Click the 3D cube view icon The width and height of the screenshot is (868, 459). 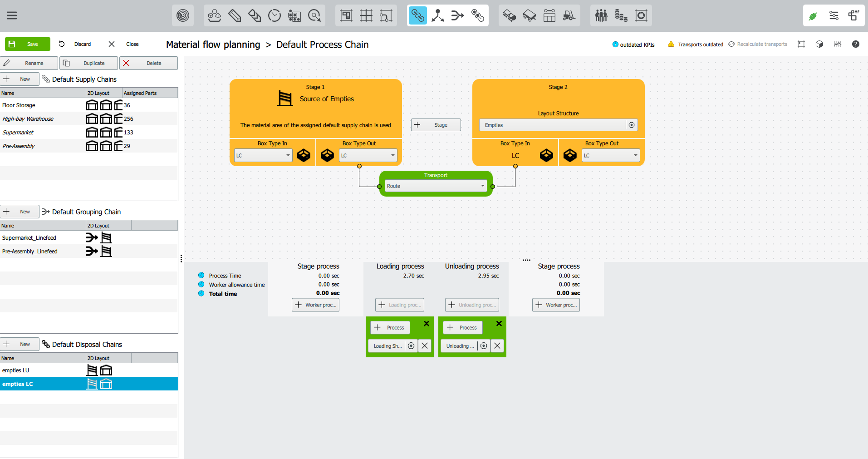pyautogui.click(x=819, y=44)
